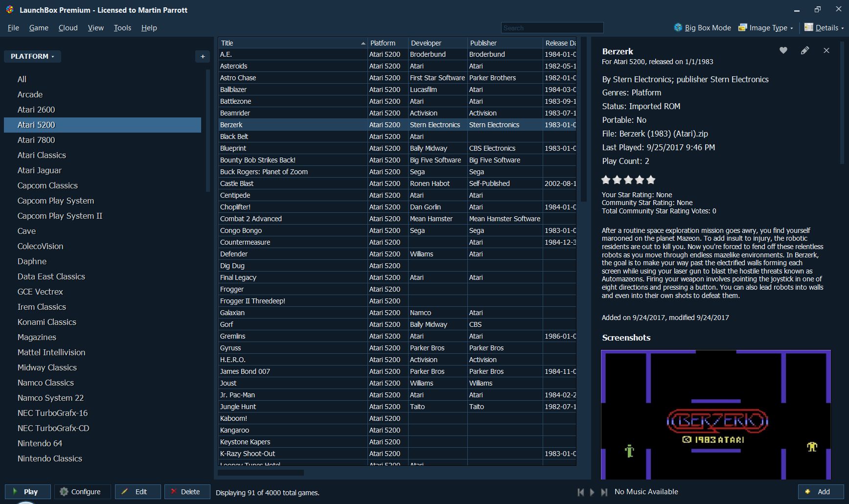Select the ColecoVision platform
The width and height of the screenshot is (849, 504).
tap(102, 246)
